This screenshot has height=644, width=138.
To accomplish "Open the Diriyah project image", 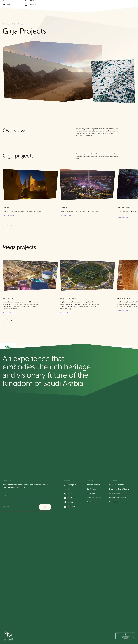I will click(30, 184).
